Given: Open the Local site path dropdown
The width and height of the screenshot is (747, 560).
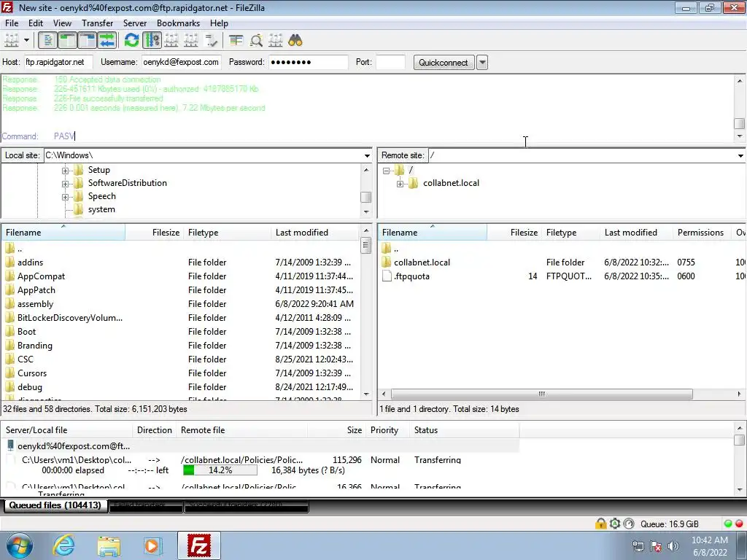Looking at the screenshot, I should click(367, 156).
